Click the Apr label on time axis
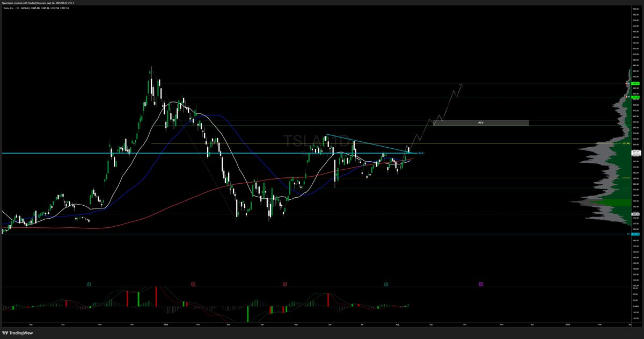The image size is (644, 339). coord(262,325)
